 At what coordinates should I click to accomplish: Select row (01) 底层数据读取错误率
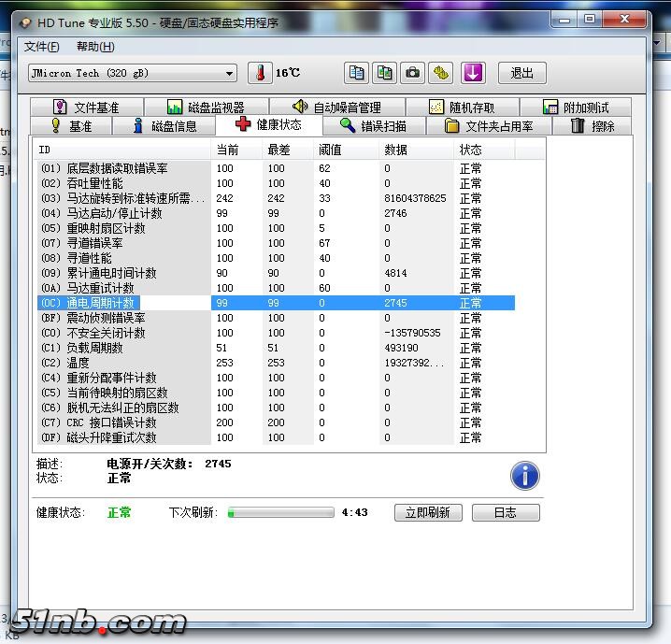(x=276, y=168)
